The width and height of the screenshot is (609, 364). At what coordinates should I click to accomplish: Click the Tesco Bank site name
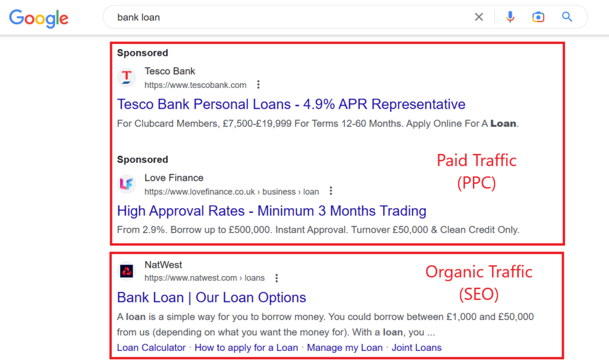click(x=169, y=71)
